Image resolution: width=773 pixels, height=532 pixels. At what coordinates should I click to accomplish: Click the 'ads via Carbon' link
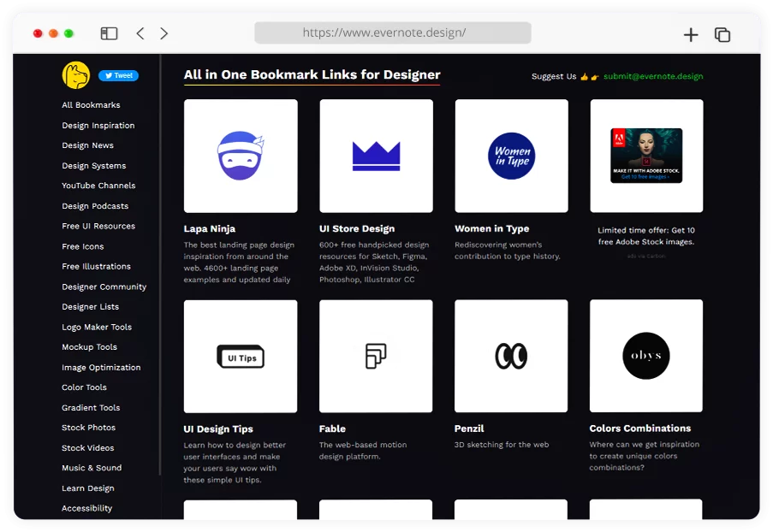pyautogui.click(x=646, y=256)
